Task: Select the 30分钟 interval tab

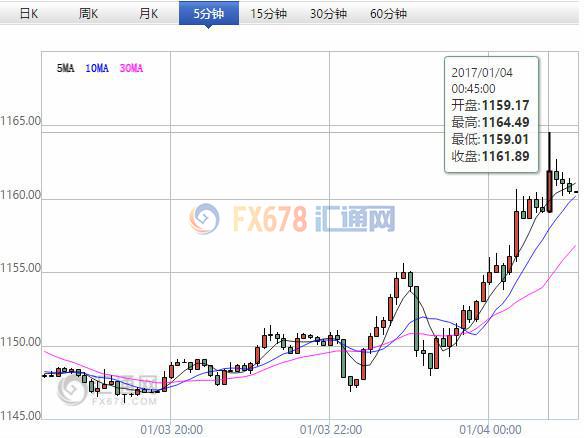Action: (x=328, y=14)
